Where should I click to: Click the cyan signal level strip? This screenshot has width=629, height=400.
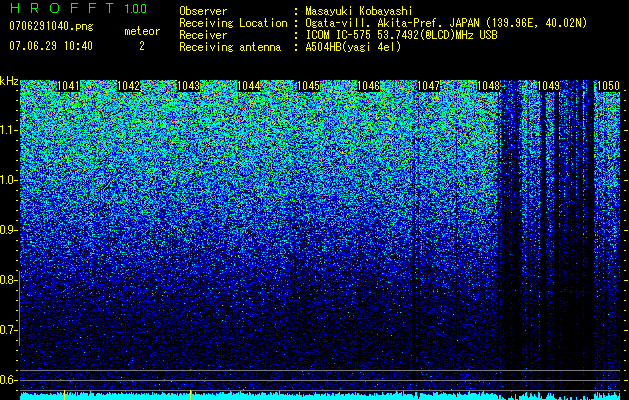[320, 397]
